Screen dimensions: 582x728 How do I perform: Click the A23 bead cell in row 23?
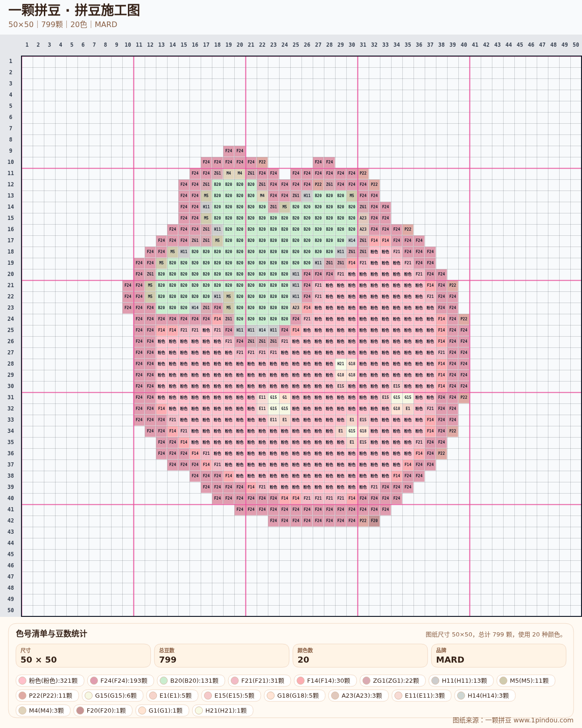coord(296,308)
